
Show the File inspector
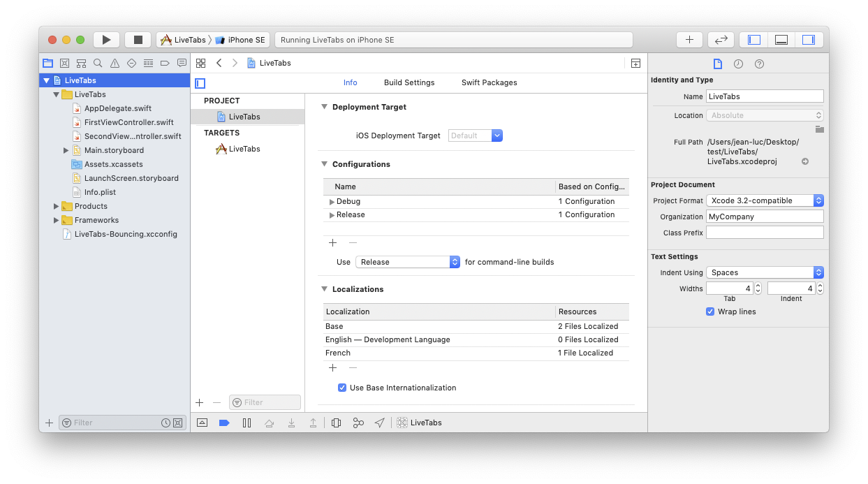click(717, 64)
